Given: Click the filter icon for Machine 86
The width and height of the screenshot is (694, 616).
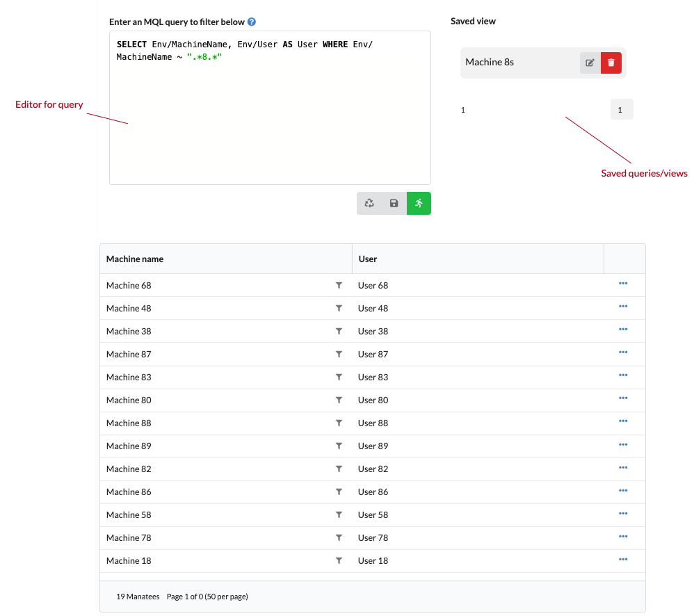Looking at the screenshot, I should coord(339,492).
